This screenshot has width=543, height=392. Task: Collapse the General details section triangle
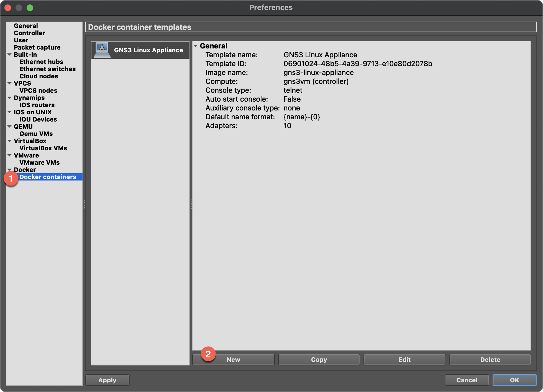(196, 46)
